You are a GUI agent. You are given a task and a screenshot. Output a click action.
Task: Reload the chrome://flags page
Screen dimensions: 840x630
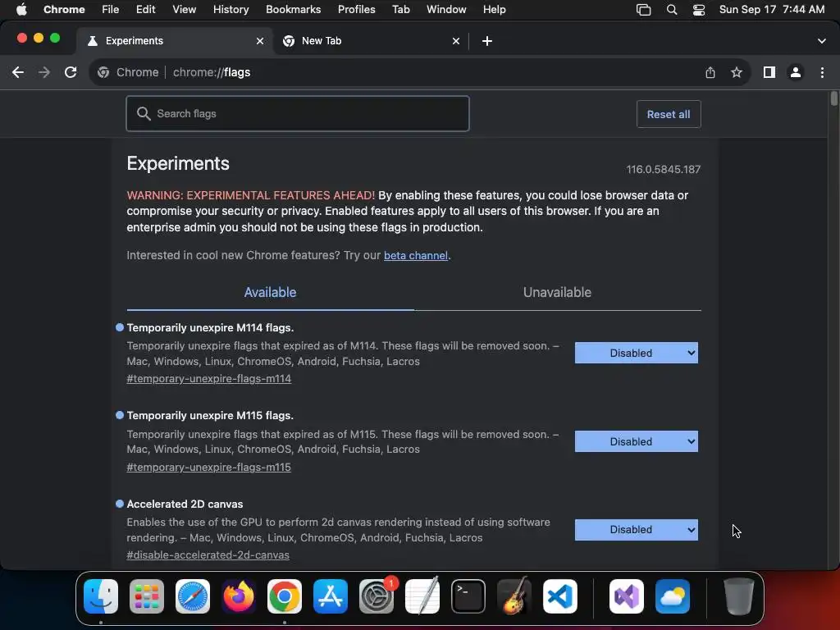(71, 72)
